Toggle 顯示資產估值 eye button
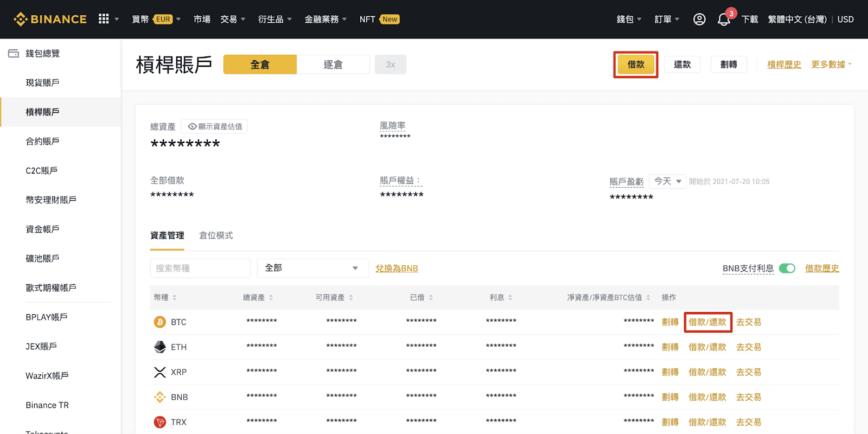Image resolution: width=868 pixels, height=434 pixels. tap(214, 126)
